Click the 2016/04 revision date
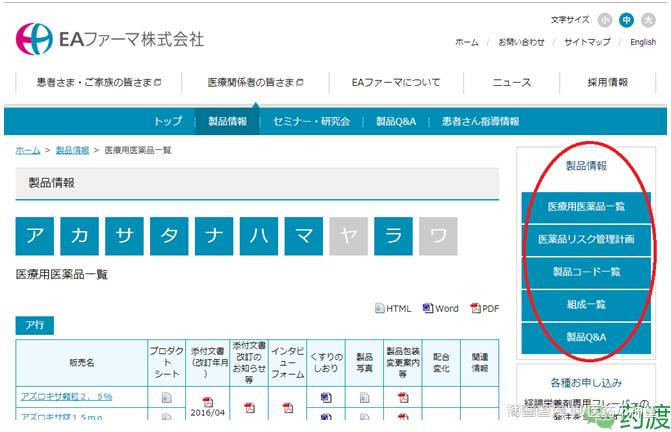 tap(208, 413)
